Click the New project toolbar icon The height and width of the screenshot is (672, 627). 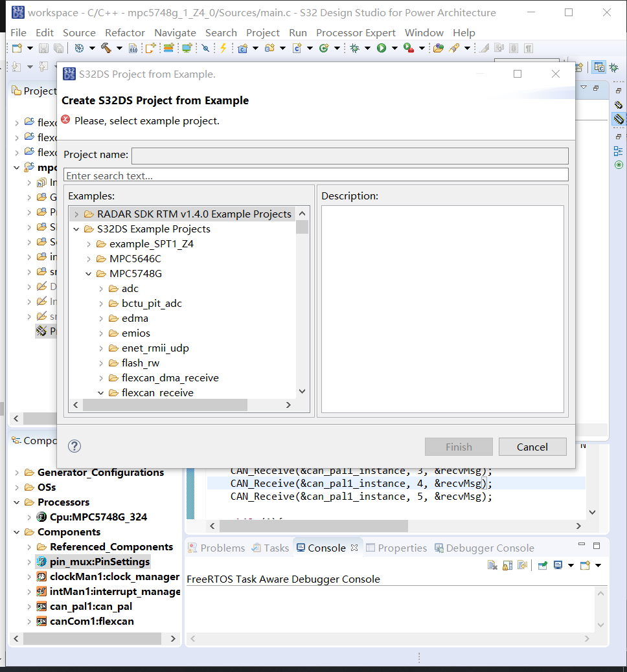coord(17,48)
